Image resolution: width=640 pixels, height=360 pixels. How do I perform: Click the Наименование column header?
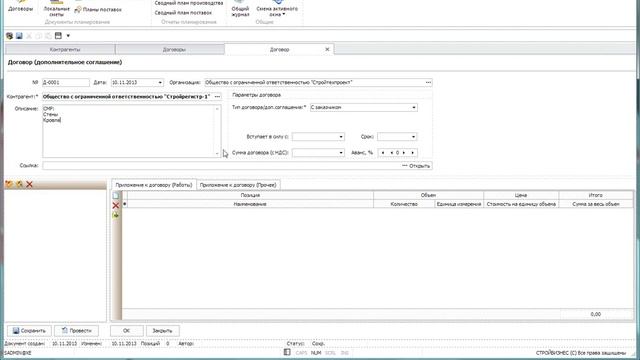[250, 204]
